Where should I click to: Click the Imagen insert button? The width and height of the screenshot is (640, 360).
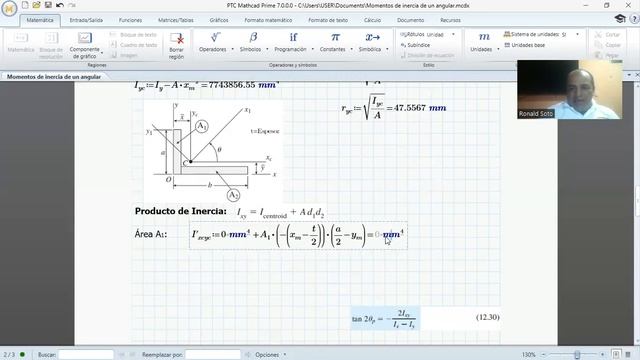click(124, 55)
